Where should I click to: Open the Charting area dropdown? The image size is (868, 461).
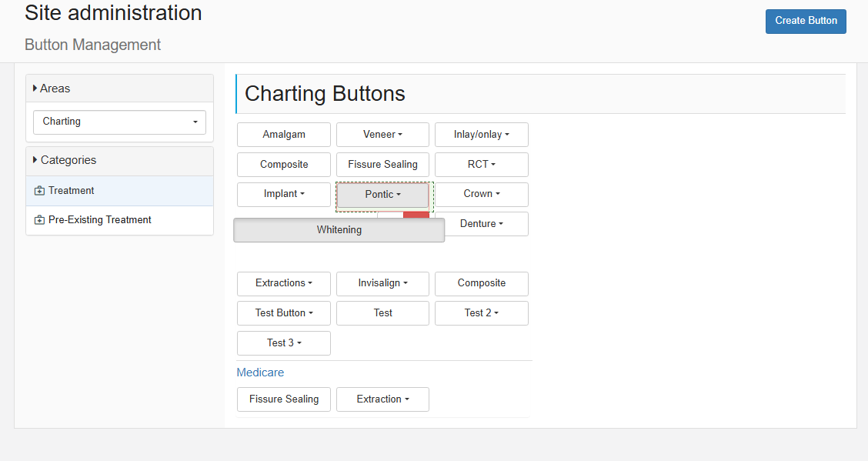pos(119,122)
